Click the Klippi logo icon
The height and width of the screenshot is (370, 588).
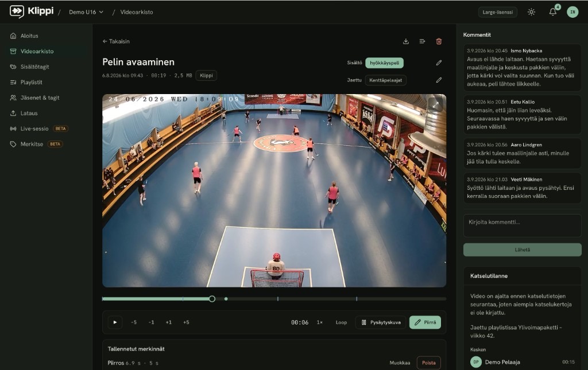pyautogui.click(x=17, y=11)
